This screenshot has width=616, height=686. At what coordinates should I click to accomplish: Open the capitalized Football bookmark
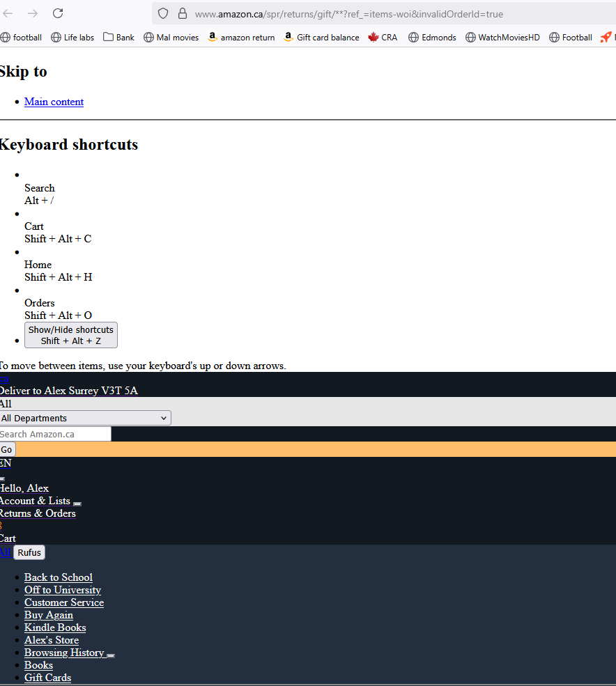[x=571, y=38]
